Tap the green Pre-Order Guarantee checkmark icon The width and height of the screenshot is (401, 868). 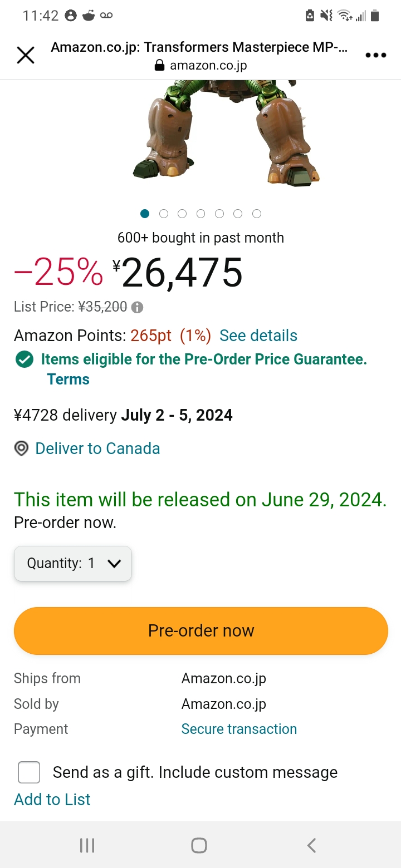[x=24, y=359]
